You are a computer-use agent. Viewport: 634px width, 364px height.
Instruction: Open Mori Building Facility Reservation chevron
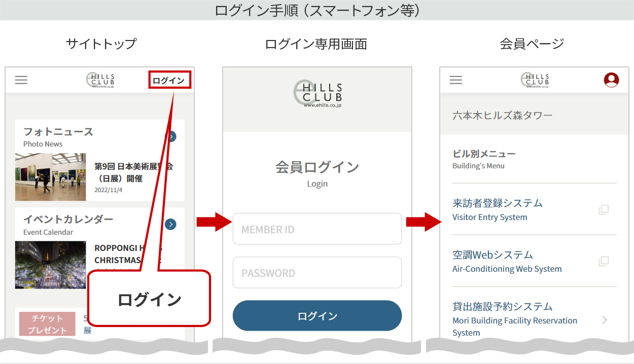point(604,320)
